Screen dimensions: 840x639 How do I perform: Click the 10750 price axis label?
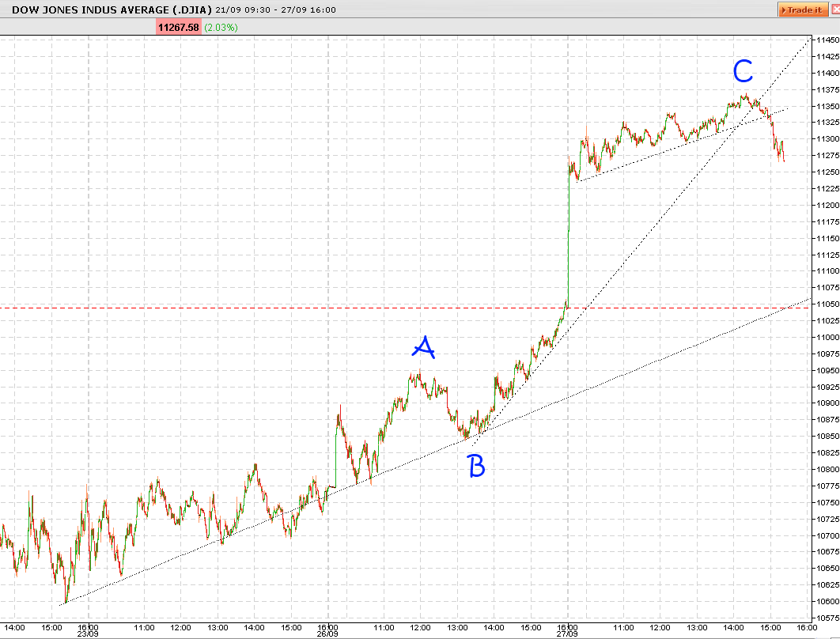click(827, 502)
